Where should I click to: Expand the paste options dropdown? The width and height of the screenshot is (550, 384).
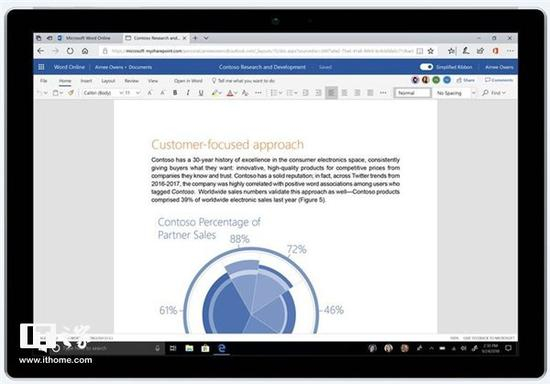point(61,93)
